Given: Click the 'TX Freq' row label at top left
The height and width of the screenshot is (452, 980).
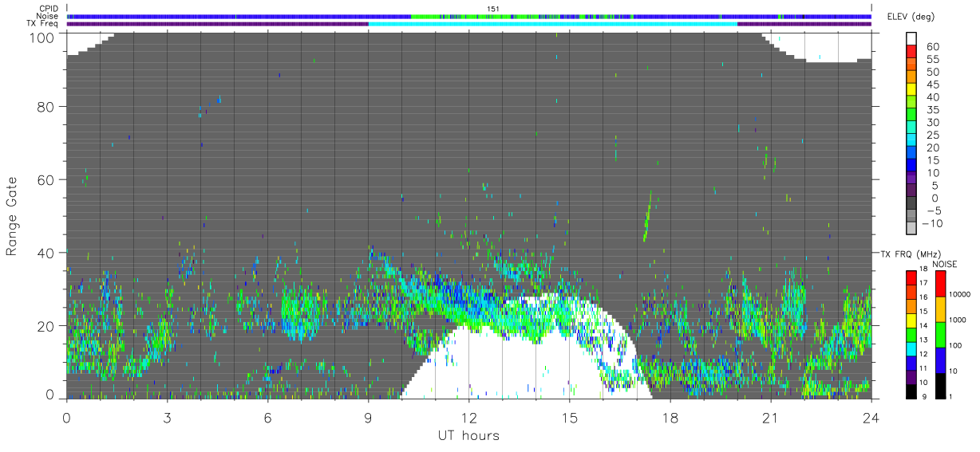Looking at the screenshot, I should coord(44,24).
